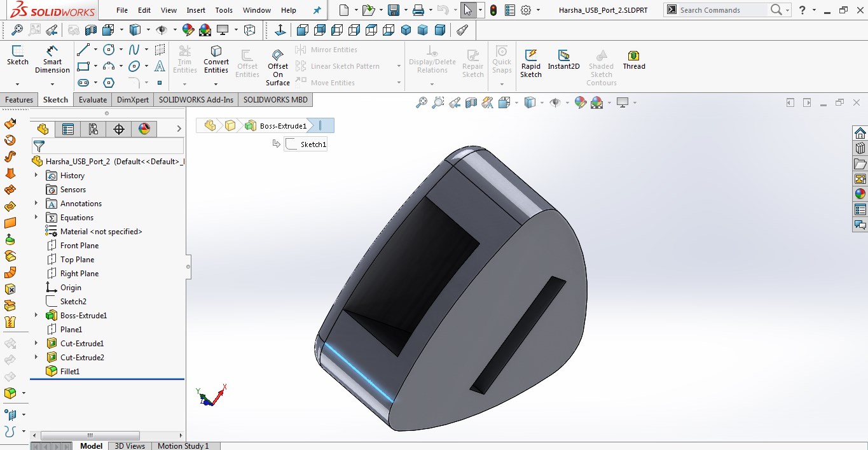Select the Polygon sketch tool
The height and width of the screenshot is (450, 868).
[x=109, y=83]
